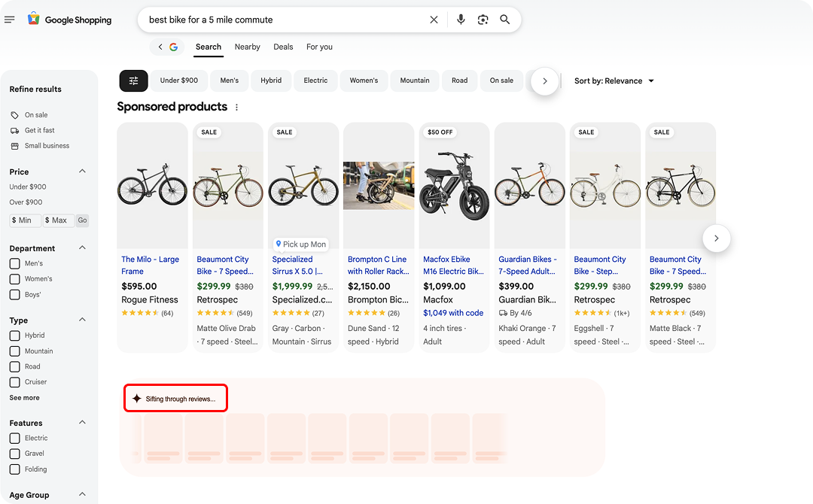Viewport: 813px width, 504px height.
Task: Collapse the Type section
Action: click(x=82, y=320)
